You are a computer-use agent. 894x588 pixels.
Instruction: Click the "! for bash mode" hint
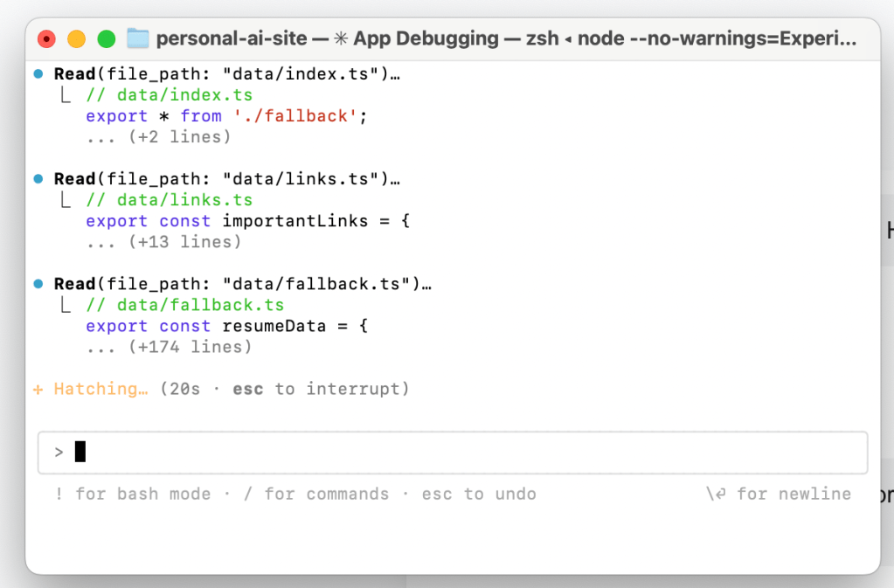(132, 494)
